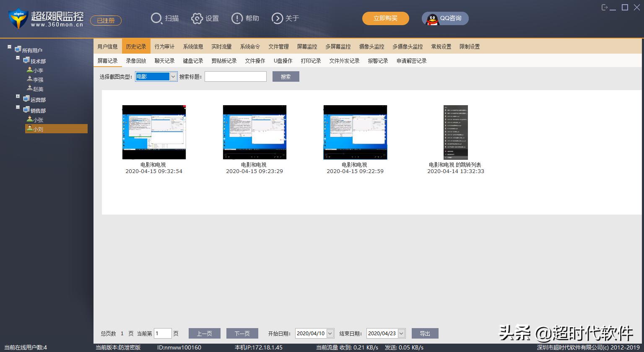Open the end date dropdown picker
644x352 pixels.
point(401,334)
